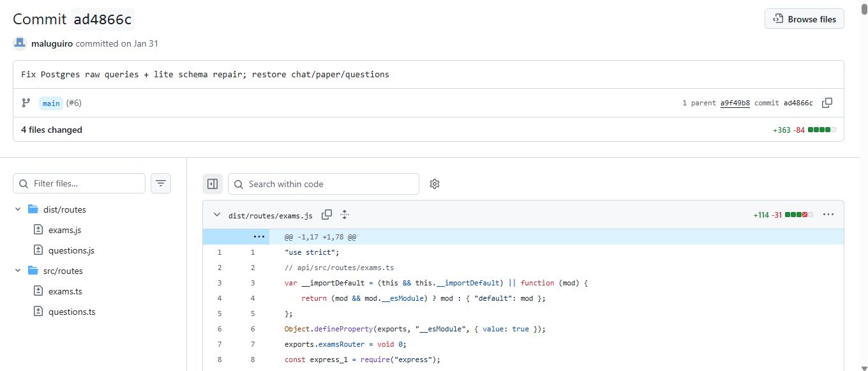Viewport: 868px width, 371px height.
Task: Open the exams.js more options menu
Action: [828, 215]
